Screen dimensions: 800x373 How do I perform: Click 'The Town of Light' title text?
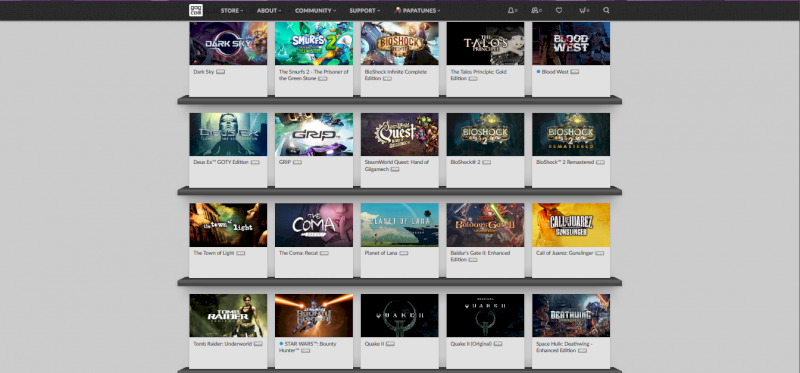click(x=214, y=253)
